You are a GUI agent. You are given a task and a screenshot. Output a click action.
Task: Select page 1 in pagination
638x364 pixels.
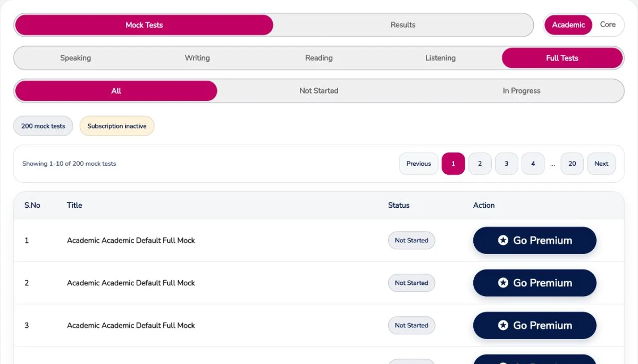coord(453,164)
